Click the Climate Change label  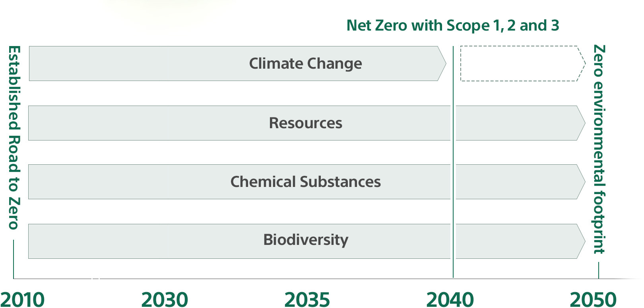(x=305, y=64)
